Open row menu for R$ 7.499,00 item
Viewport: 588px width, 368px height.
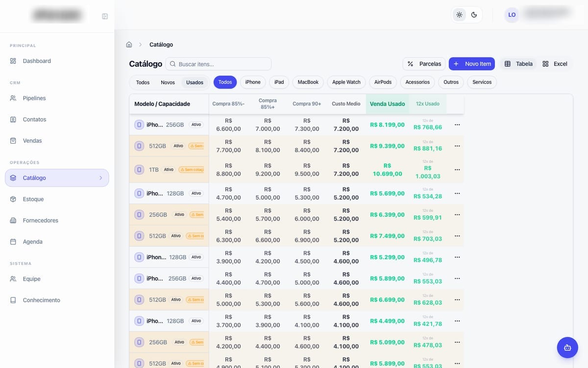point(457,236)
